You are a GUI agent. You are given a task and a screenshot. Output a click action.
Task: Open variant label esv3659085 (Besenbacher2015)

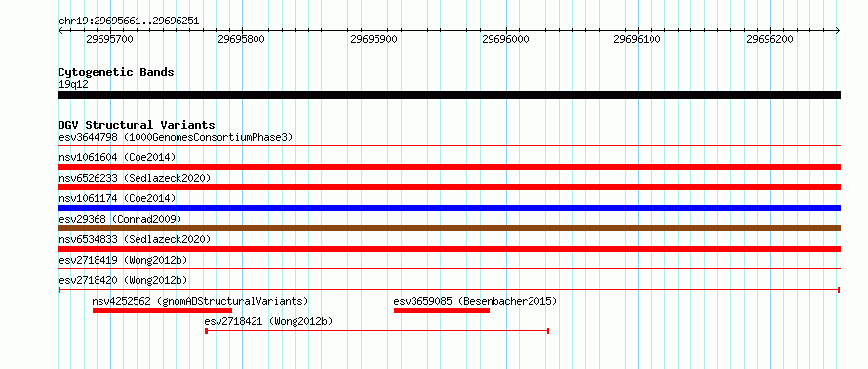pyautogui.click(x=475, y=301)
